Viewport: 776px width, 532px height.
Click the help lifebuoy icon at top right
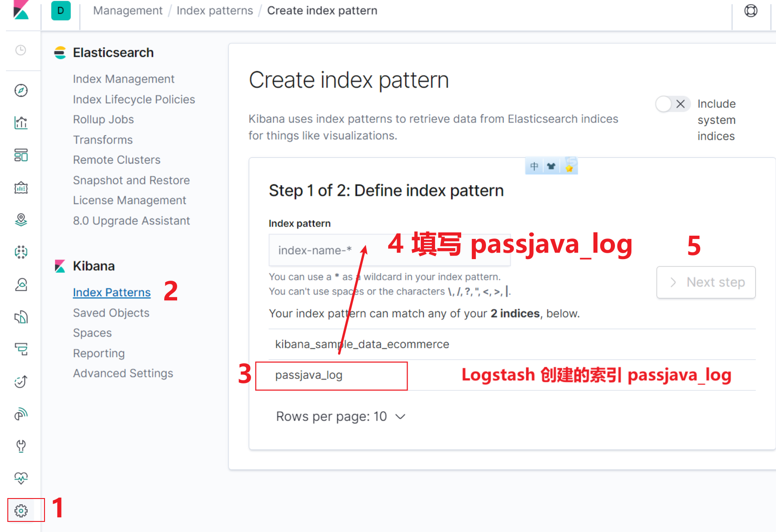(x=751, y=11)
